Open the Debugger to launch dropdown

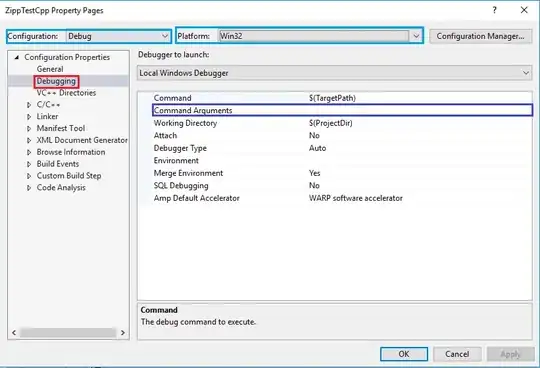point(334,73)
